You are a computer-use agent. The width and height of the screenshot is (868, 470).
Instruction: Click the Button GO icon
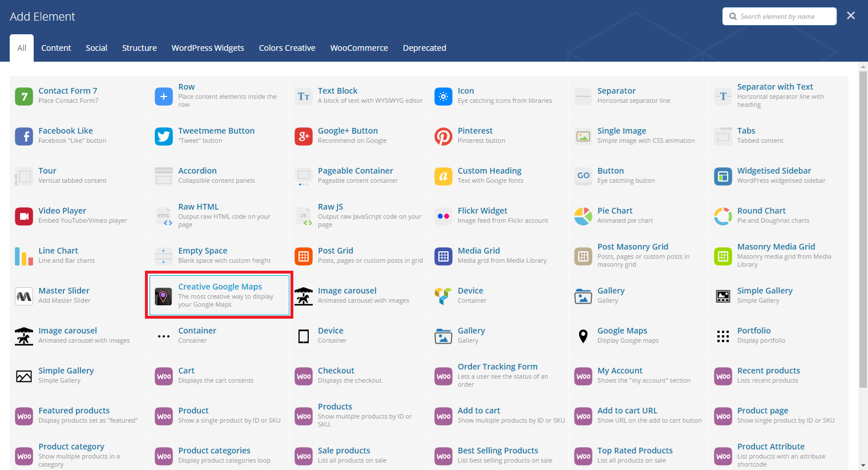click(583, 176)
